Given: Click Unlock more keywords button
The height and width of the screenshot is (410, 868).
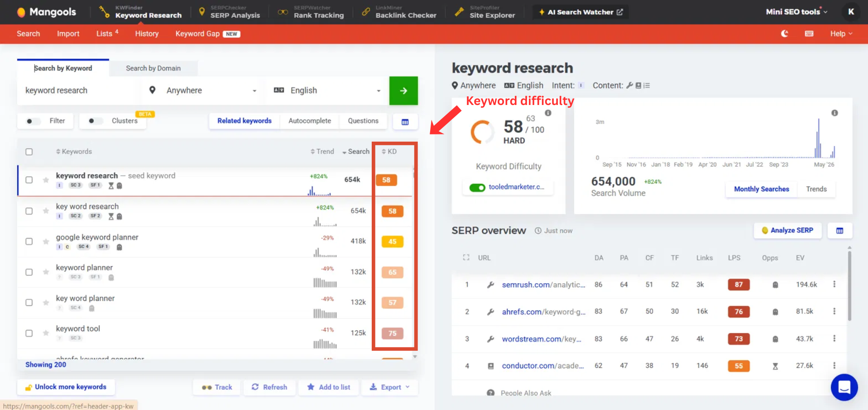Looking at the screenshot, I should pyautogui.click(x=66, y=387).
